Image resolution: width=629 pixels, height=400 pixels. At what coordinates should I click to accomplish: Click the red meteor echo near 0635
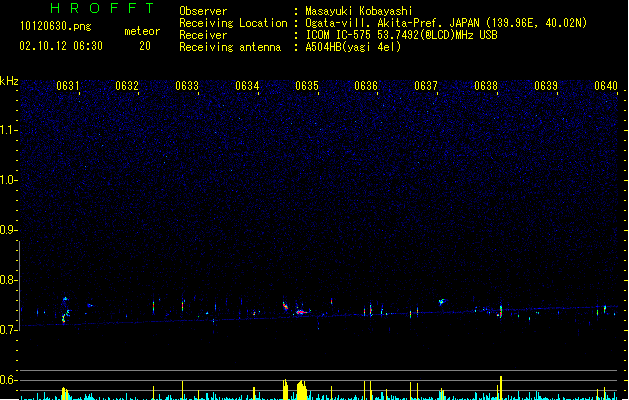point(301,312)
